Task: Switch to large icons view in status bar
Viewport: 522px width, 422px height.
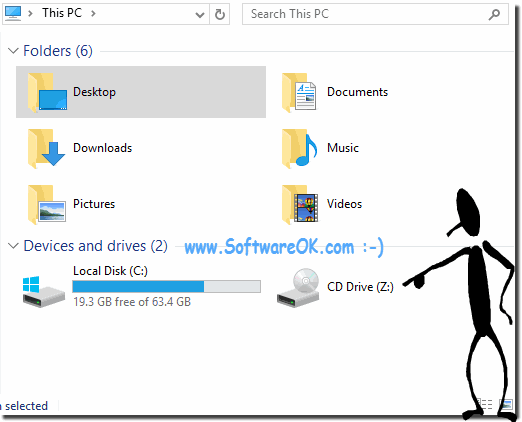Action: coord(505,404)
